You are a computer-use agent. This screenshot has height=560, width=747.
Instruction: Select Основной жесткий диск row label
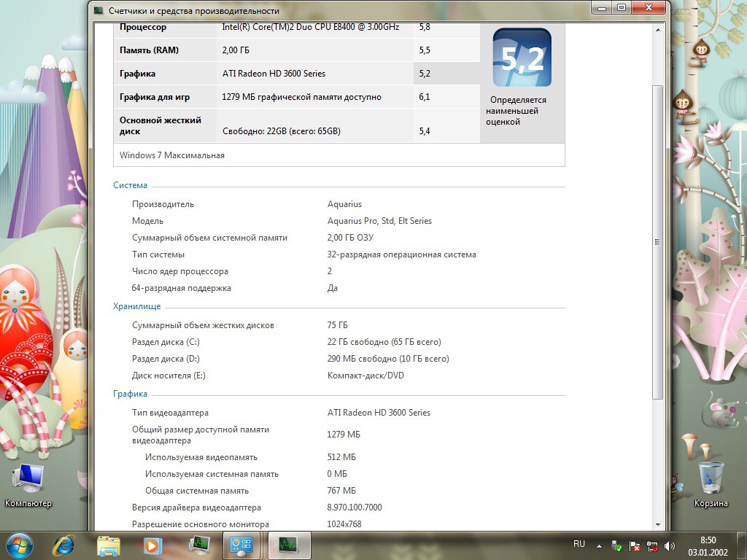pyautogui.click(x=160, y=125)
